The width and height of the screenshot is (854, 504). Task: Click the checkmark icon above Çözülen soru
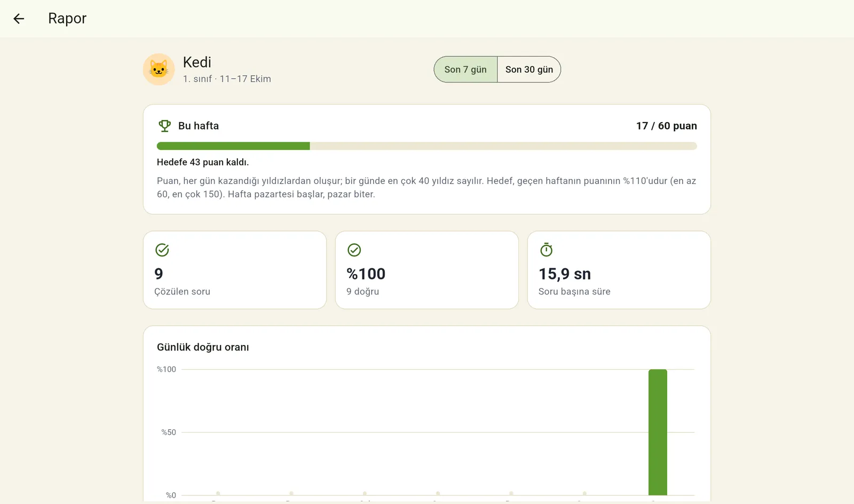tap(162, 250)
